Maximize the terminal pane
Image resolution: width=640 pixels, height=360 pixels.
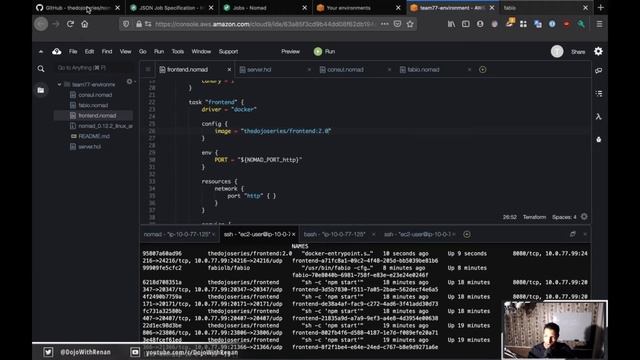tap(573, 234)
